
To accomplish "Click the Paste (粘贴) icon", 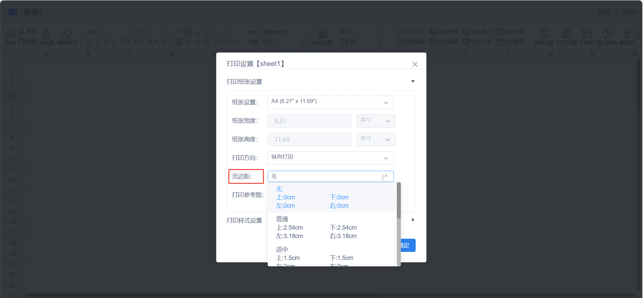I will point(10,34).
